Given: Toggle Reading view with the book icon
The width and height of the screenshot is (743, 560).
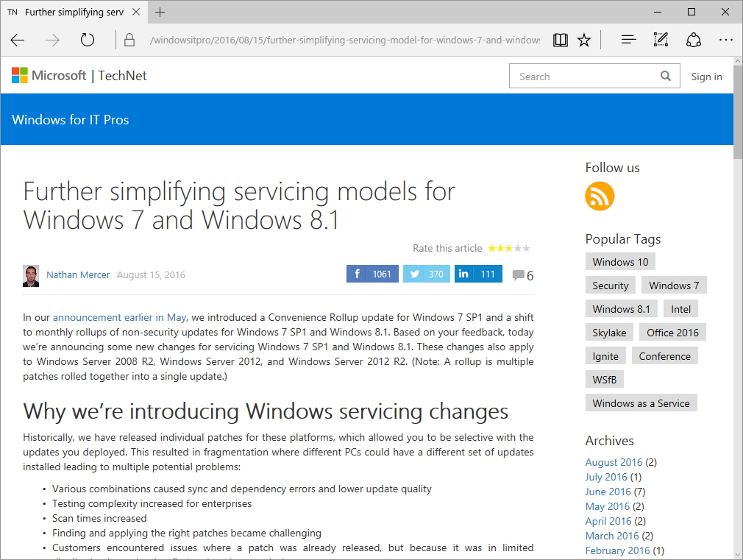Looking at the screenshot, I should 560,40.
